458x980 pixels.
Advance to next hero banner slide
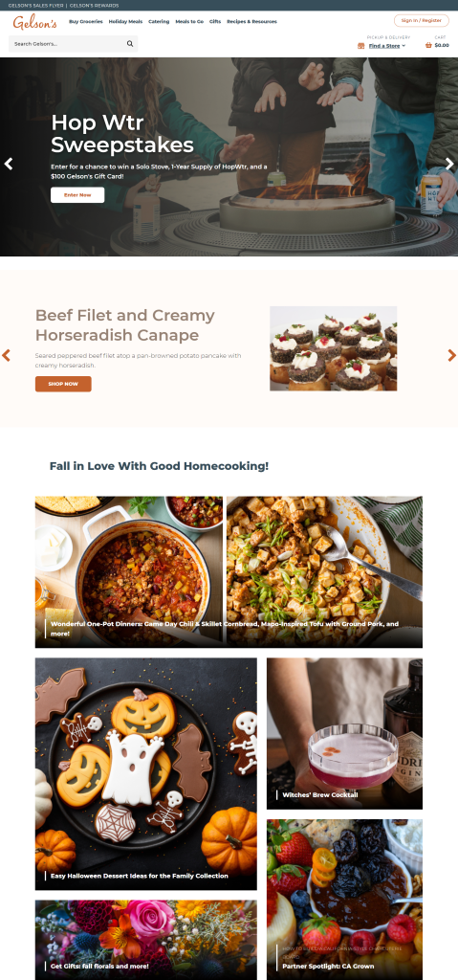point(449,164)
